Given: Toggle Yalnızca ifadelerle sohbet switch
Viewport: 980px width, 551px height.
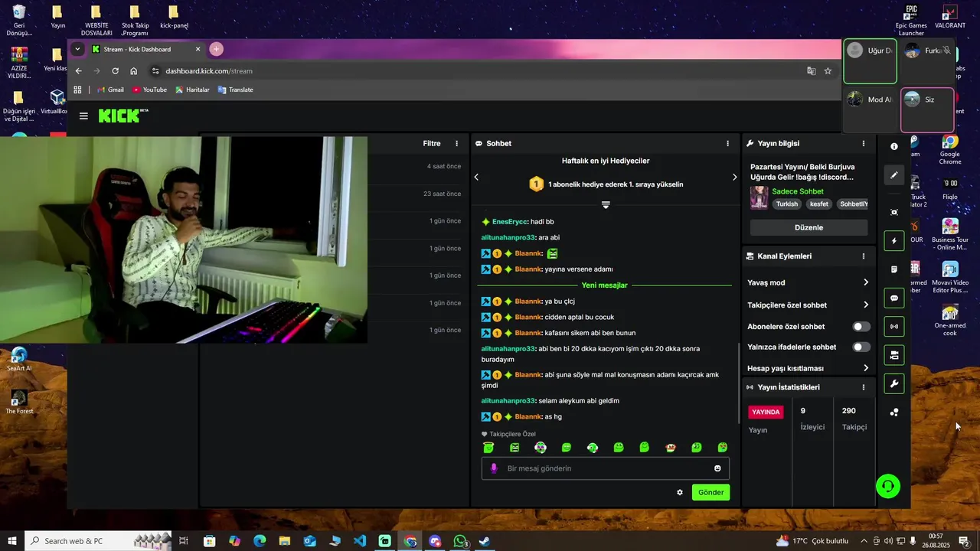Looking at the screenshot, I should tap(861, 347).
